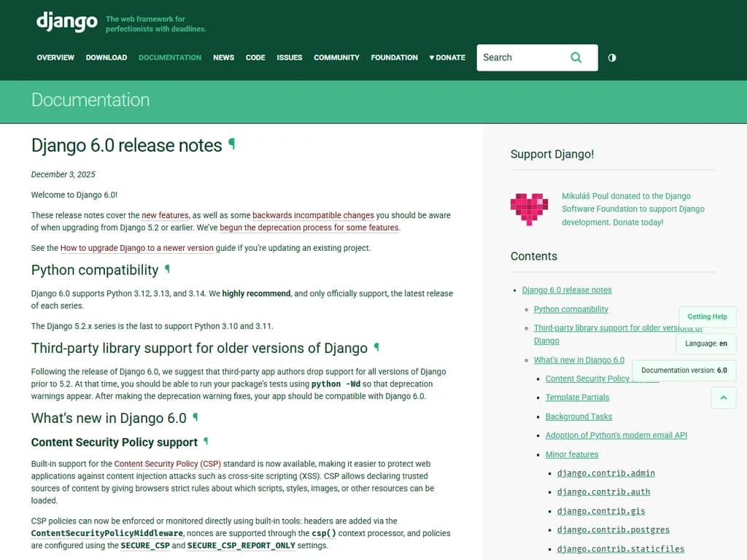Open the How to upgrade Django guide link
Screen dimensions: 747x560
136,248
